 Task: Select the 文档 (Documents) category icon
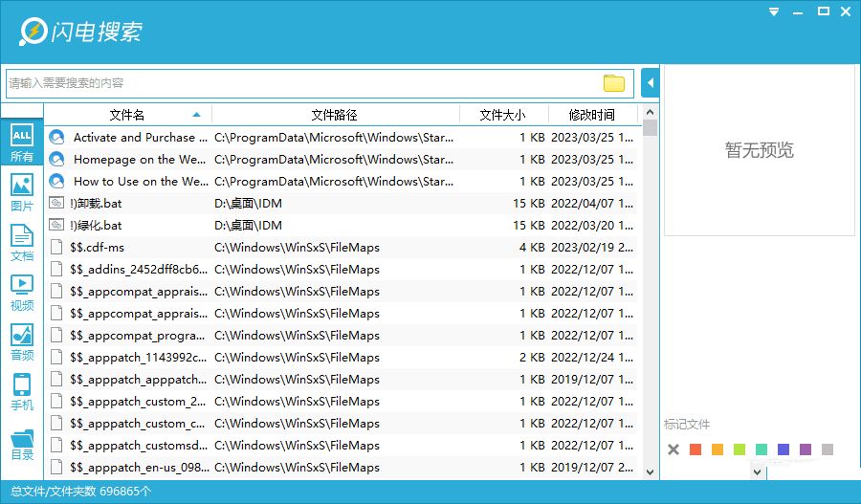click(x=21, y=242)
